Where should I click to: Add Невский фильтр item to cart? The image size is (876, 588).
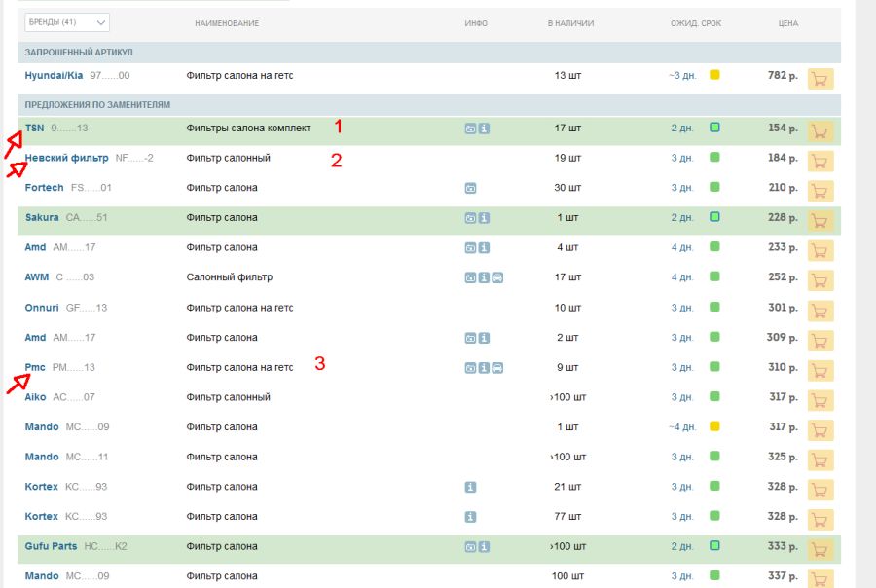tap(820, 161)
